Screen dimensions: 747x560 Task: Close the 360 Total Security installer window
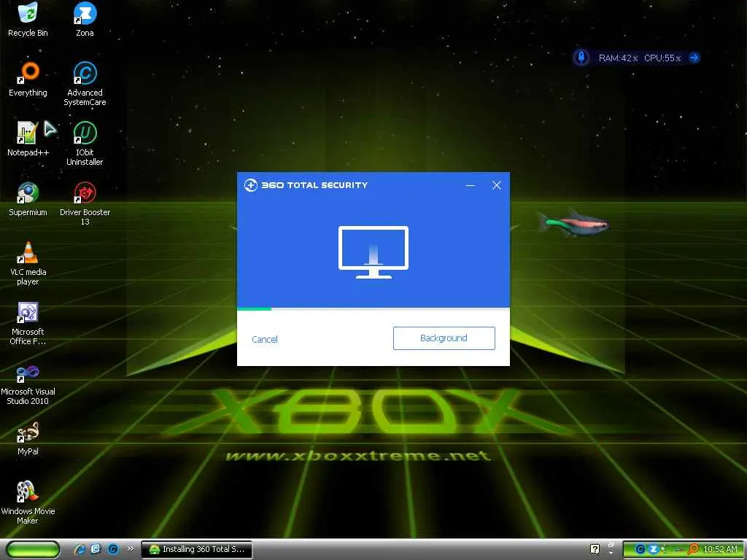496,185
